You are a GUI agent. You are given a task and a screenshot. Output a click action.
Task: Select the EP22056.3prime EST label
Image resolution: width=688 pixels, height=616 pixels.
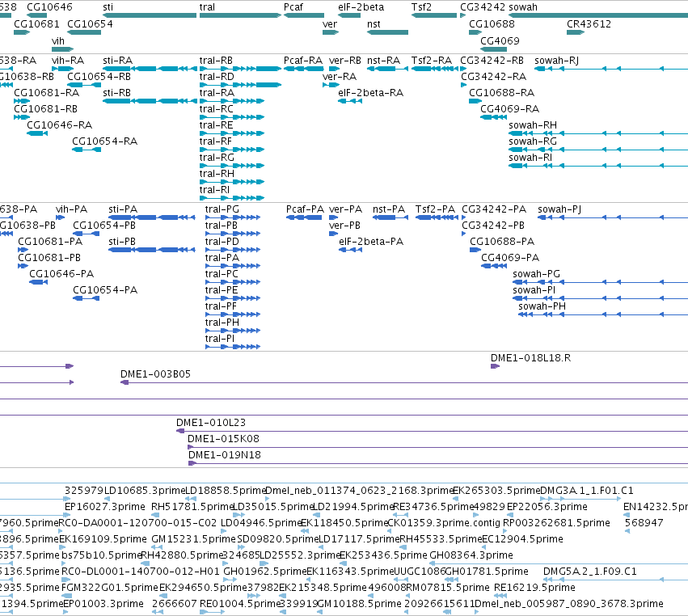coord(547,507)
